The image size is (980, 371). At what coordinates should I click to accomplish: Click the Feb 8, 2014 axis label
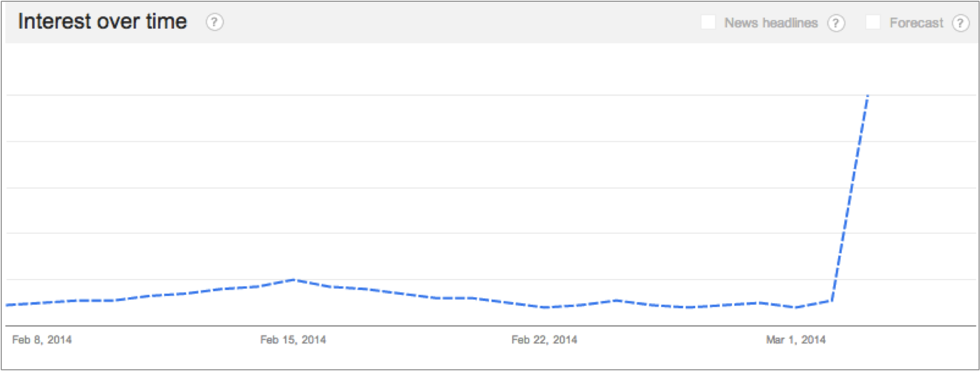(x=42, y=340)
